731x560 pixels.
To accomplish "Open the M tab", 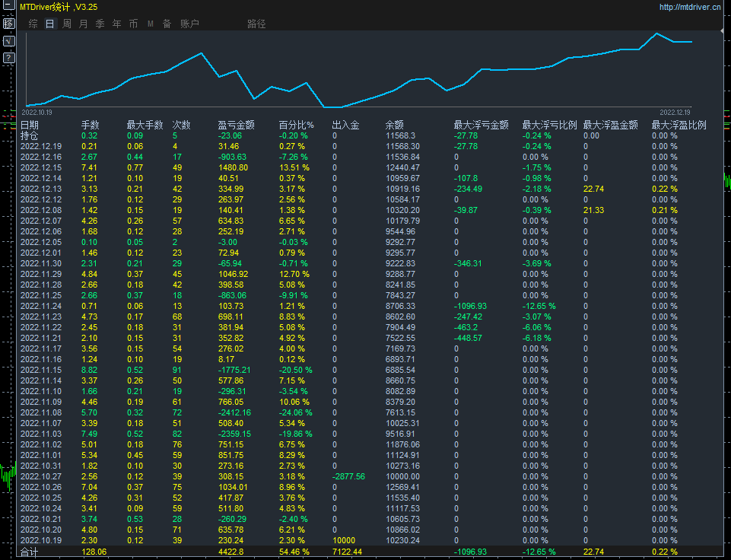I will (150, 24).
